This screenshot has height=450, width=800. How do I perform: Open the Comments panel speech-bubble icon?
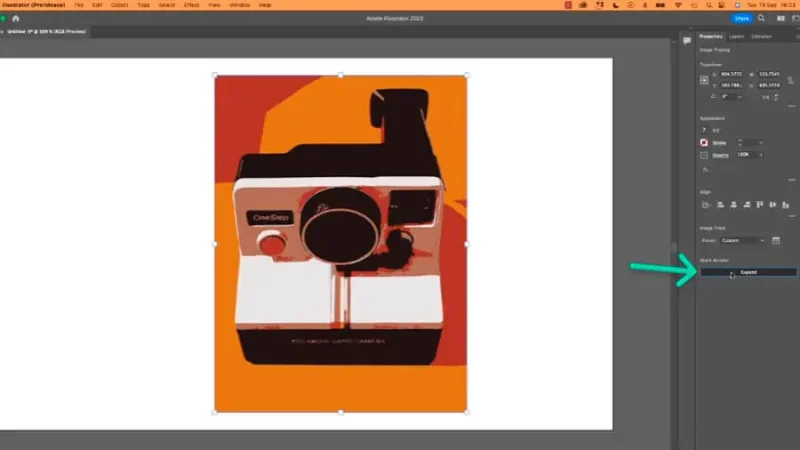687,40
